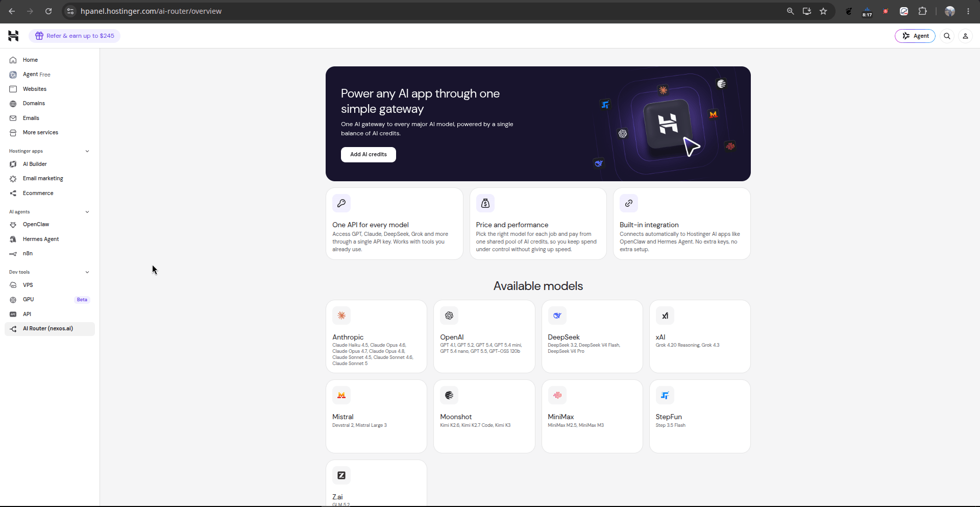Click the Mistral logo icon
This screenshot has width=980, height=507.
pyautogui.click(x=341, y=395)
